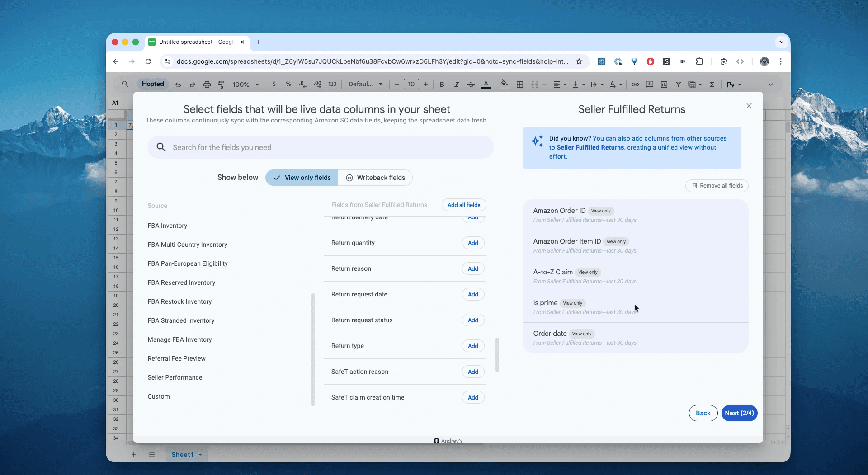Screen dimensions: 868x475
Task: Click the field search input box
Action: (321, 147)
